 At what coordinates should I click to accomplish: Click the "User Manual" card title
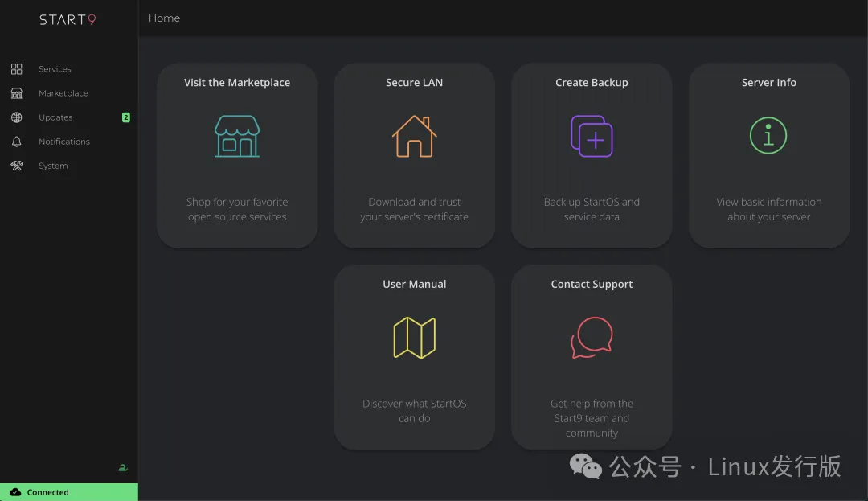coord(414,284)
